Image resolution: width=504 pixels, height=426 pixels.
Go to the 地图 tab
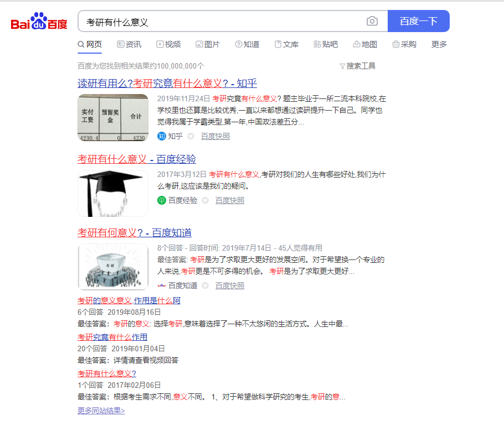365,44
